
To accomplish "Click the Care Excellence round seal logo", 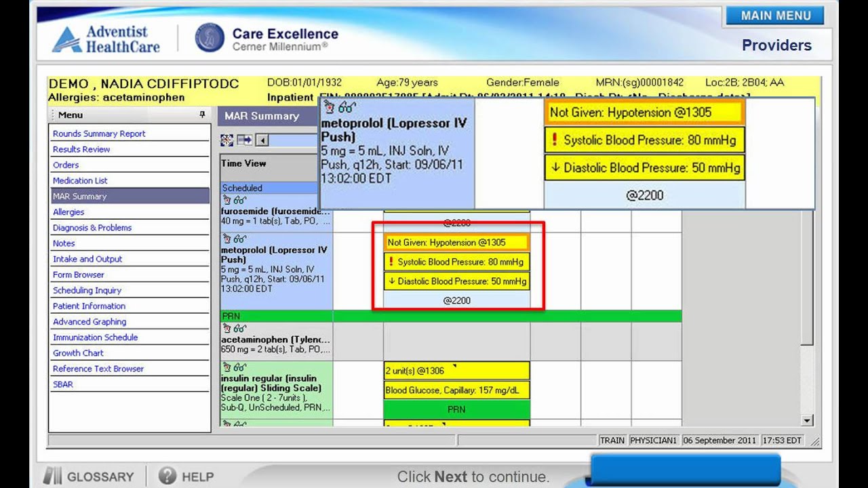I will coord(210,37).
